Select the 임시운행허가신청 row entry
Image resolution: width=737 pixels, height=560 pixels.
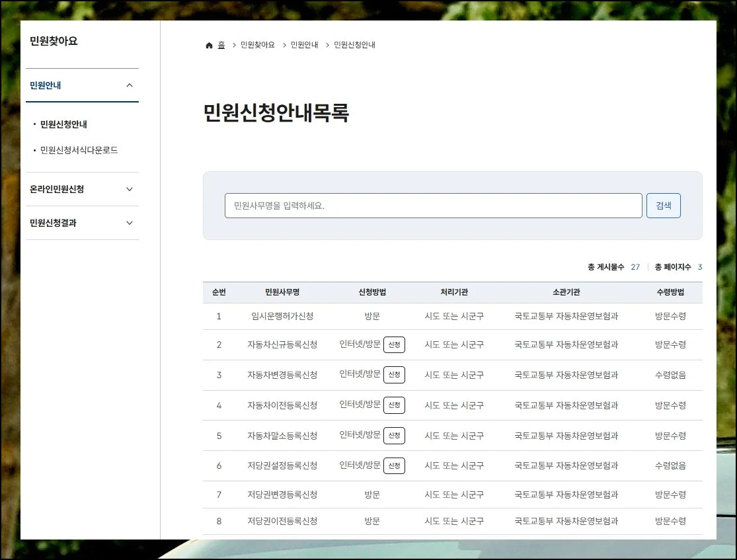point(283,316)
